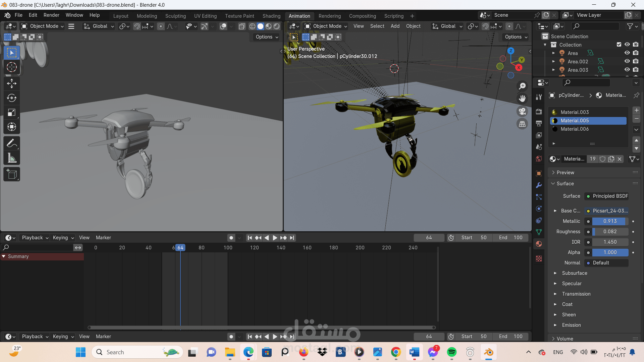Image resolution: width=644 pixels, height=362 pixels.
Task: Select Material.006 in the material list
Action: click(574, 129)
